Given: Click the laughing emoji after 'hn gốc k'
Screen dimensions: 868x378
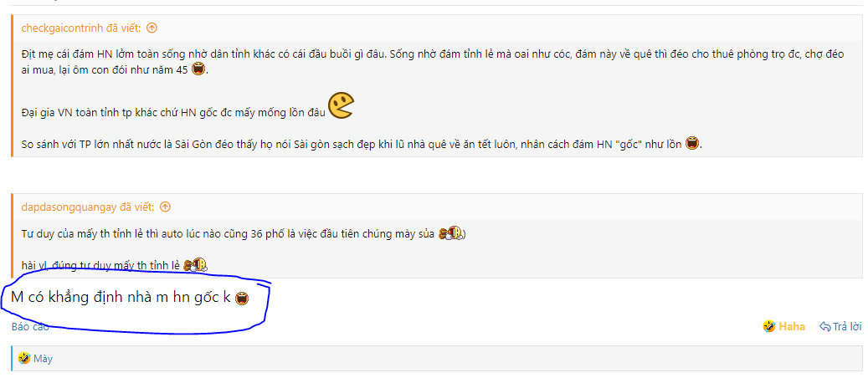Looking at the screenshot, I should point(242,299).
